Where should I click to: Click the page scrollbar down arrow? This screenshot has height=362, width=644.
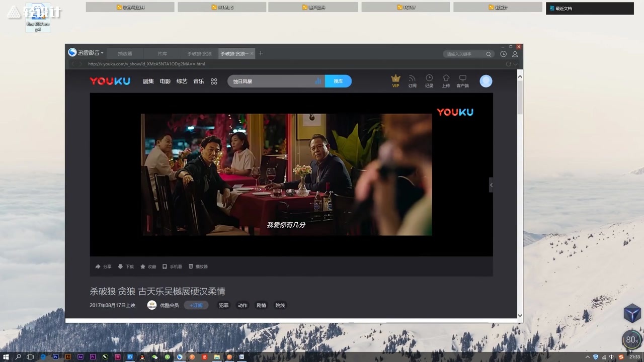click(x=520, y=315)
